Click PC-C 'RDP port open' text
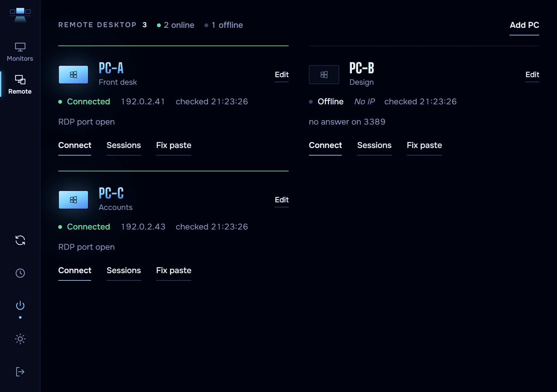 (x=86, y=247)
